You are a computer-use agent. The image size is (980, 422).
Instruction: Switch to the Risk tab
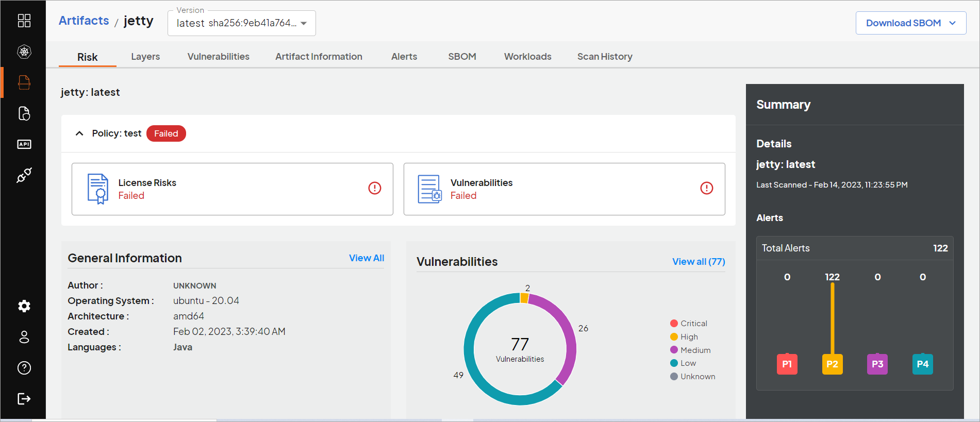88,57
